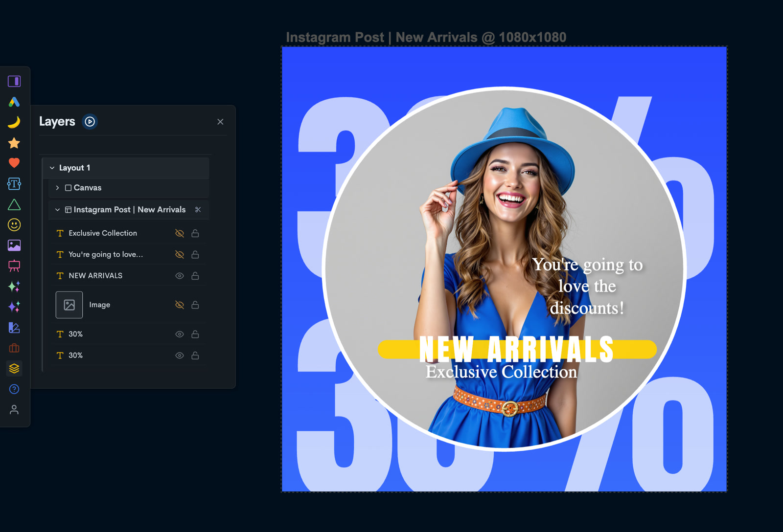
Task: Click the artboard title Instagram Post | New Arrivals @ 1080x1080
Action: click(x=426, y=37)
